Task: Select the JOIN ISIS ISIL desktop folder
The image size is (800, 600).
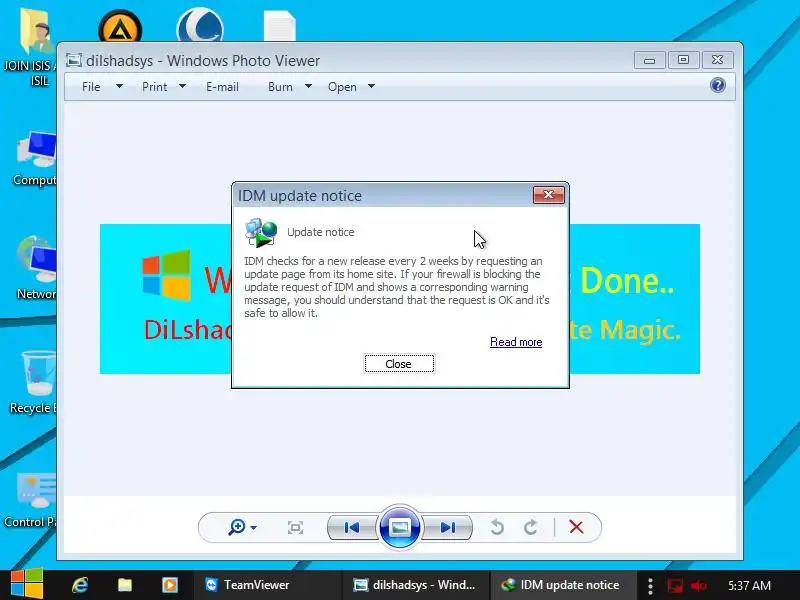Action: point(31,48)
